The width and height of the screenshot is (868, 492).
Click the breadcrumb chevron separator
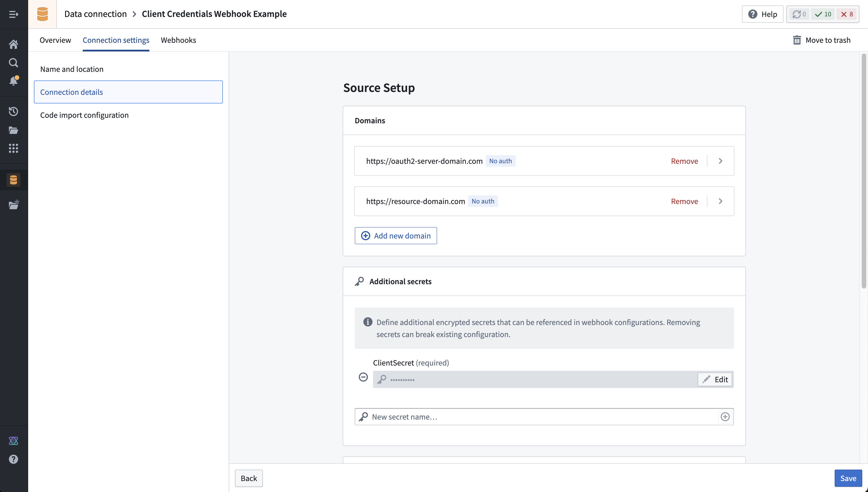(134, 14)
